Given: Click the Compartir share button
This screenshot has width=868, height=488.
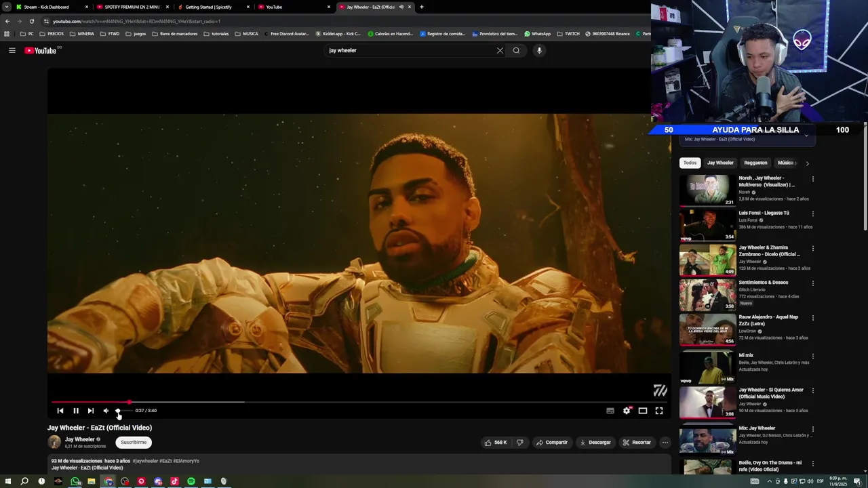Looking at the screenshot, I should point(552,443).
